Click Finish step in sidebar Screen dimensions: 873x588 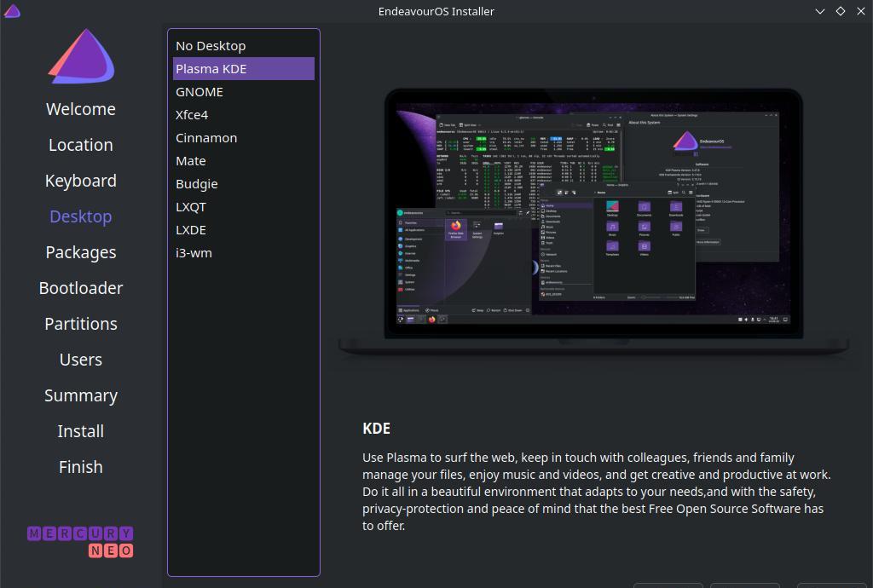pos(81,467)
